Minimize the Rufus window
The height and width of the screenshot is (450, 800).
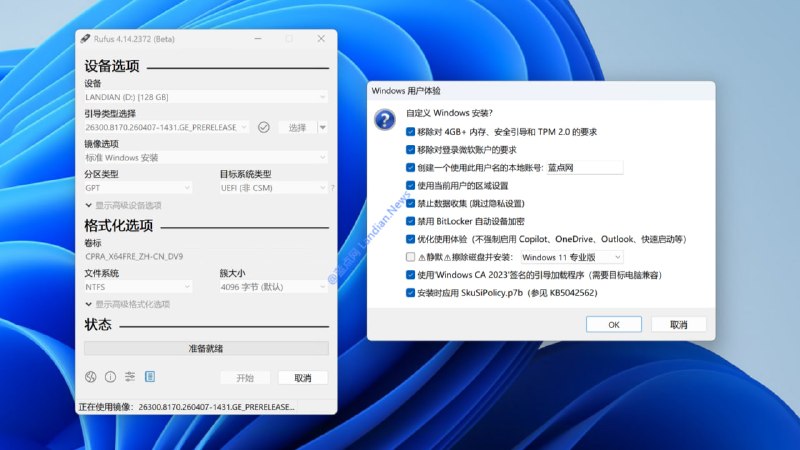pos(258,39)
